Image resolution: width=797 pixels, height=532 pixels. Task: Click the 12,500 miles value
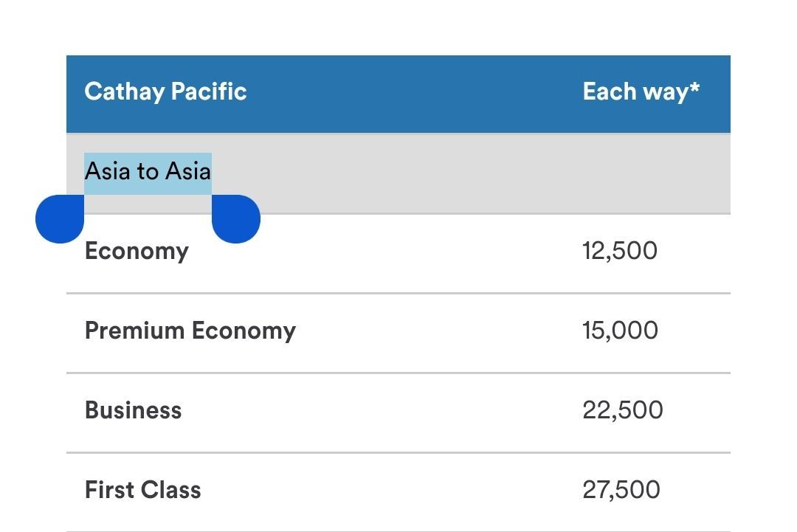tap(620, 251)
